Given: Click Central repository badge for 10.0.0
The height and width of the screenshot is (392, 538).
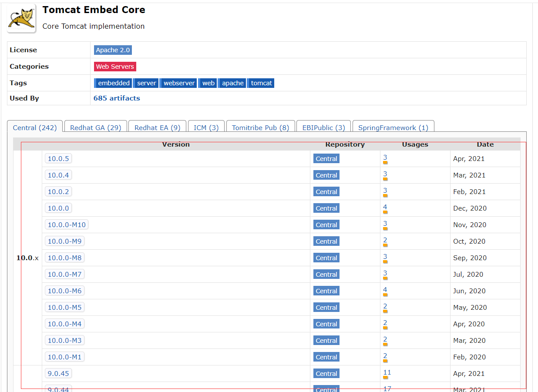Looking at the screenshot, I should click(x=326, y=208).
